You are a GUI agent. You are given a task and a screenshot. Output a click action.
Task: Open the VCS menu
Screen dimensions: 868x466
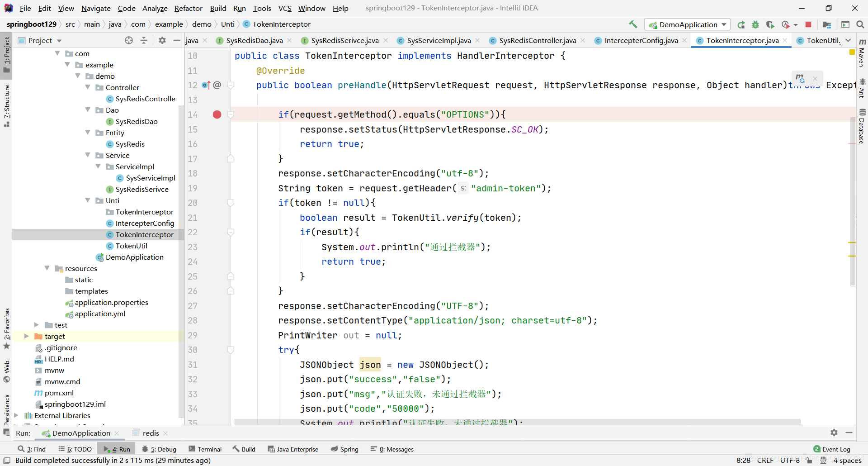tap(285, 8)
